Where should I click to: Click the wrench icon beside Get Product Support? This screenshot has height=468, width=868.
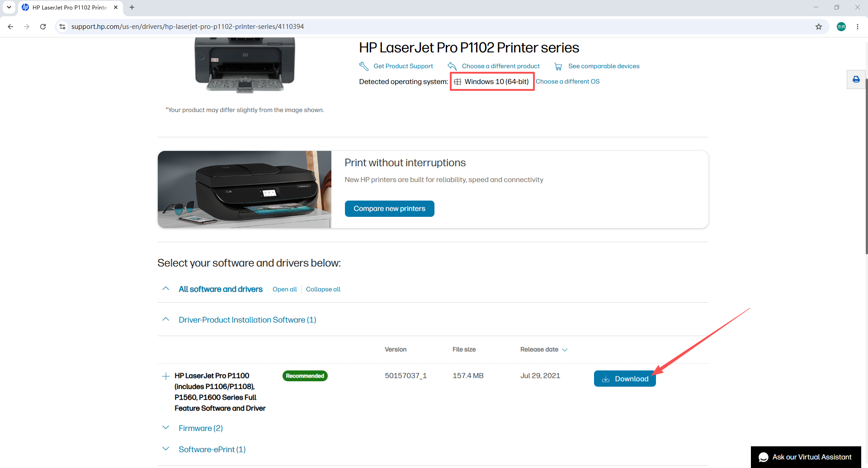click(x=364, y=66)
